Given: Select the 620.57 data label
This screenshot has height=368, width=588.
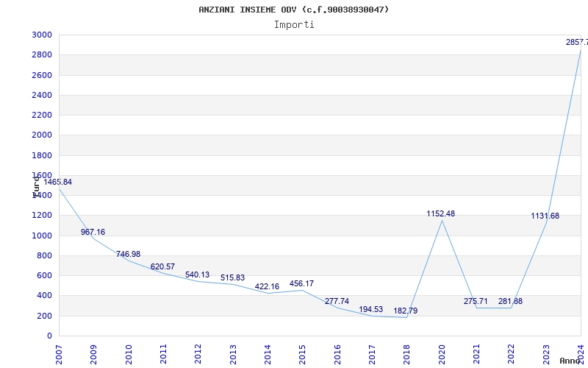Looking at the screenshot, I should point(162,266).
